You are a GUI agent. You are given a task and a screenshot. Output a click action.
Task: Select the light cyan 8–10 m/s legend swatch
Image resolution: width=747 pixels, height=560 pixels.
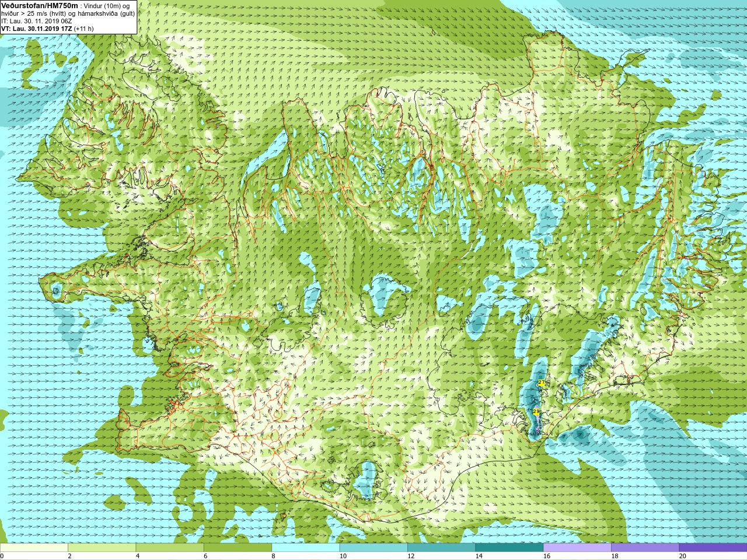coord(306,548)
